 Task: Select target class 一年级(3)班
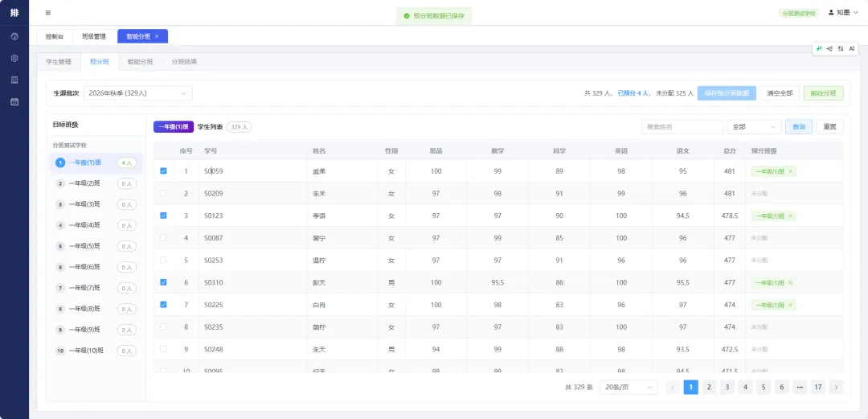point(95,204)
